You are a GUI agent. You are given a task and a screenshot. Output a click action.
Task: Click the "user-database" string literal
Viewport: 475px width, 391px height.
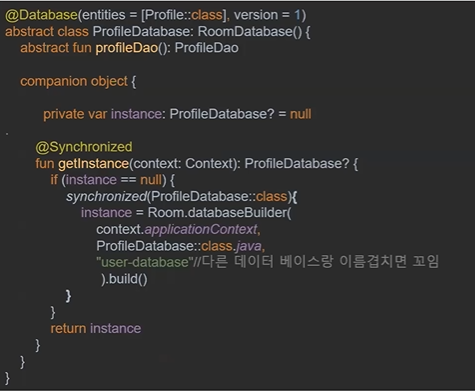click(x=144, y=262)
